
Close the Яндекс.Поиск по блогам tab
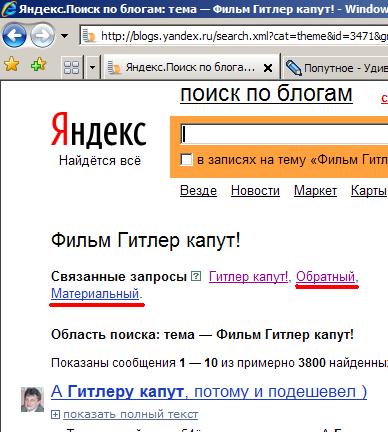268,68
